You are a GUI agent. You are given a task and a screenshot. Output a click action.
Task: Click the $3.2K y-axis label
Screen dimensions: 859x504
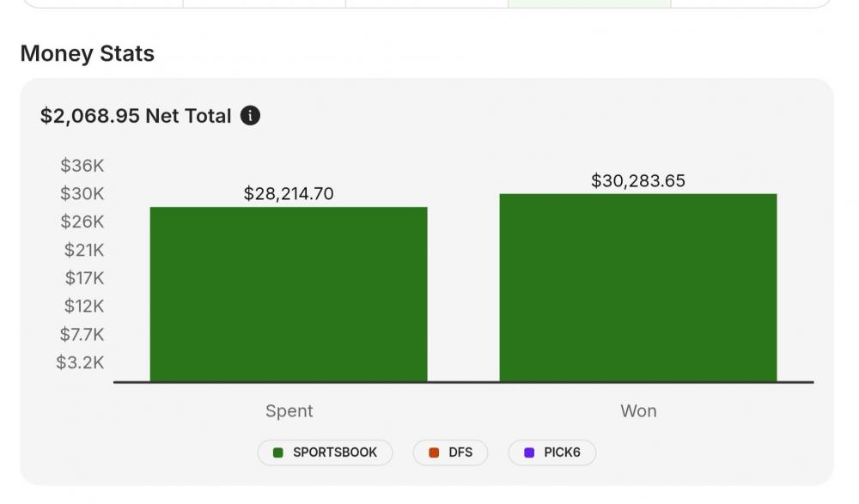[80, 362]
